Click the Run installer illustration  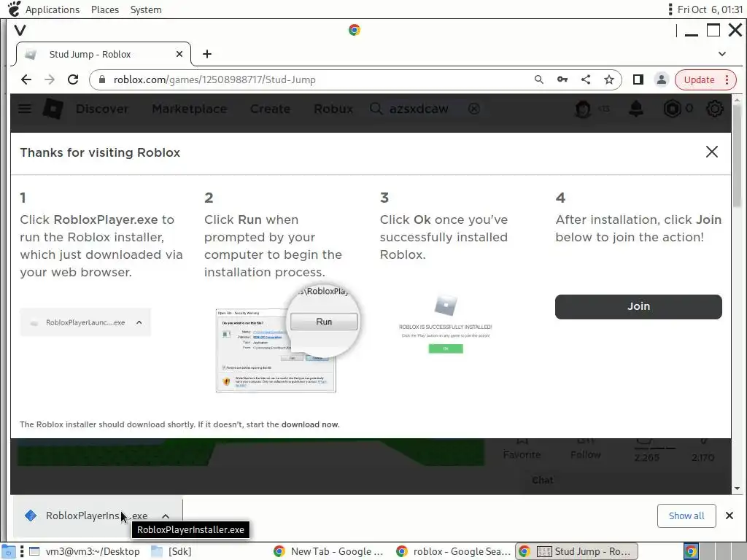[x=287, y=340]
